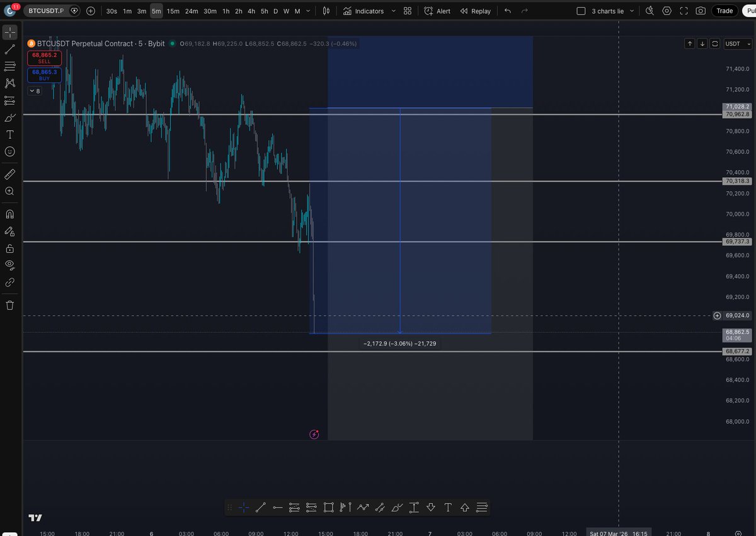Click the diamond icon beside BTCUSDT.P

point(74,11)
